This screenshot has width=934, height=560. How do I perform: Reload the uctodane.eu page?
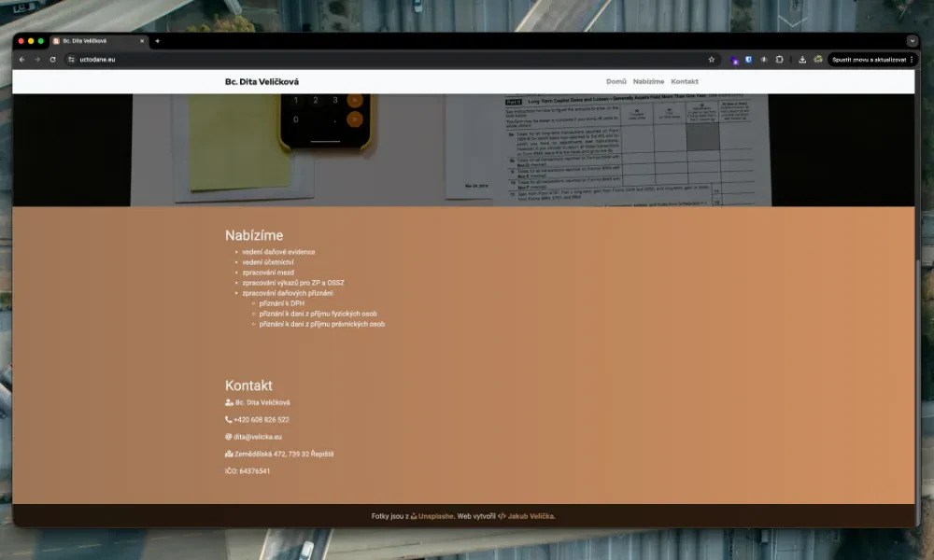tap(53, 60)
